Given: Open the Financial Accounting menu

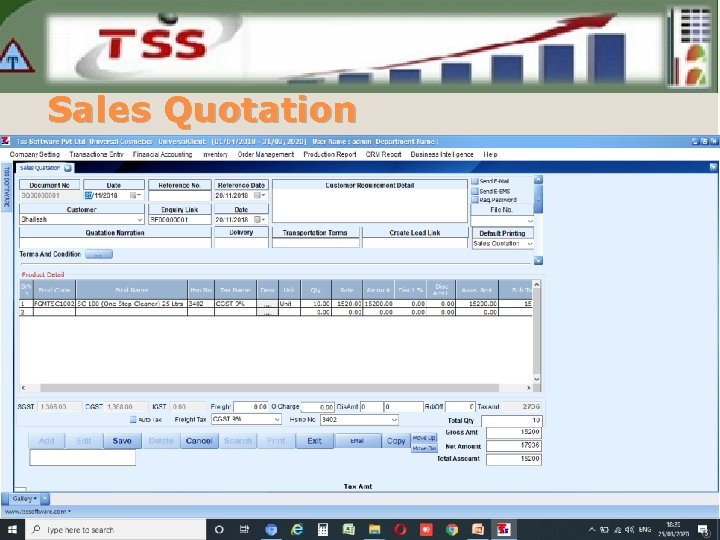Looking at the screenshot, I should (x=162, y=154).
